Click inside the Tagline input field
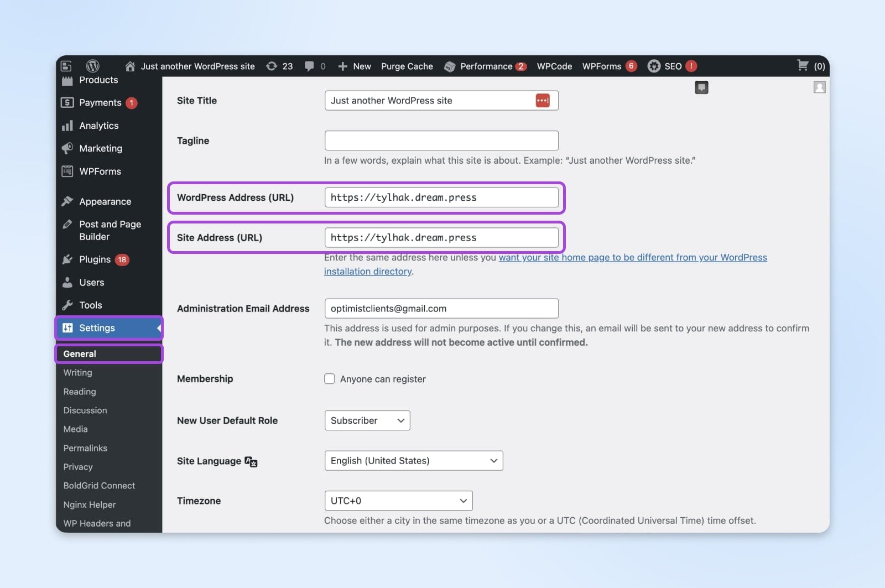This screenshot has height=588, width=885. point(441,141)
